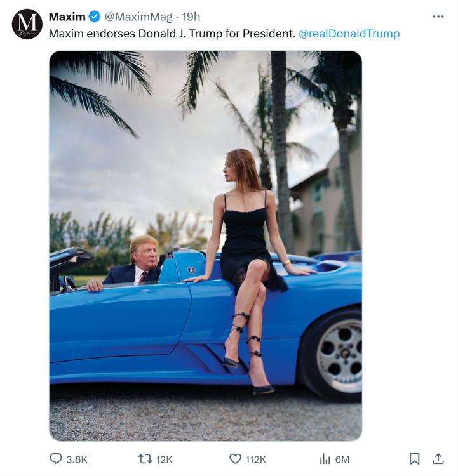Click the 3.8K replies count
Viewport: 458px width, 476px height.
click(x=77, y=459)
